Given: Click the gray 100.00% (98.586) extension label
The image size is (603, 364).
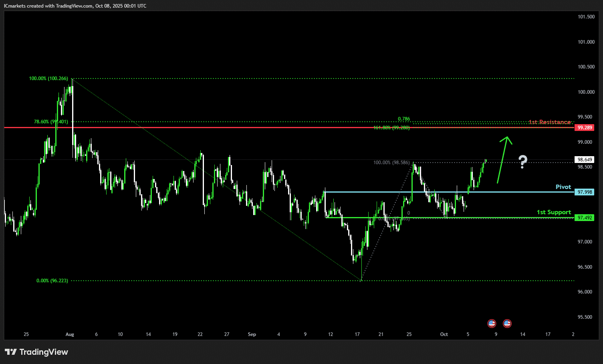Looking at the screenshot, I should pyautogui.click(x=391, y=163).
